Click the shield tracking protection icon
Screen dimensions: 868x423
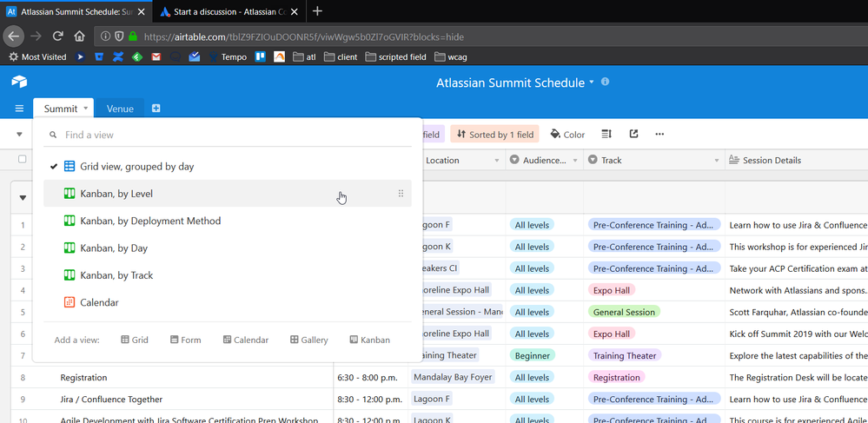point(119,36)
